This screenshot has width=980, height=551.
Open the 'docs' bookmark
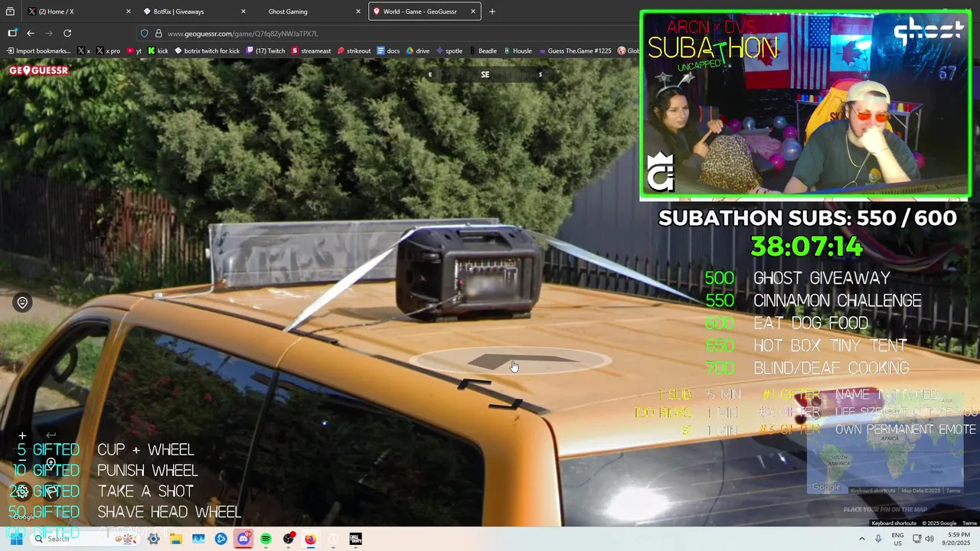388,51
